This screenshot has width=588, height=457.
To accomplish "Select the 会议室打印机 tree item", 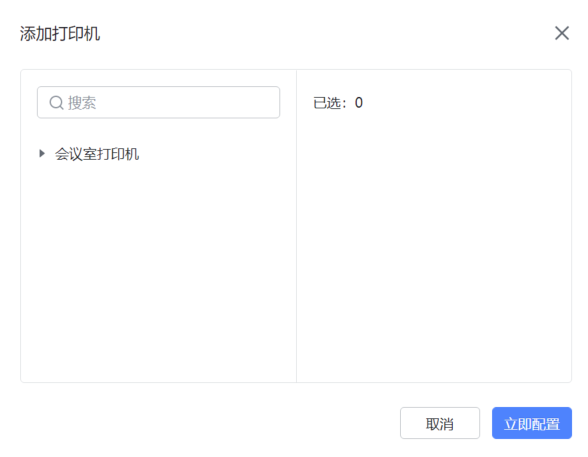I will pos(97,154).
